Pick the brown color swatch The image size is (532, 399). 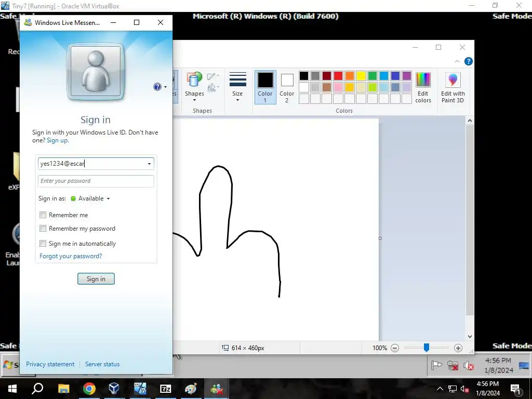pyautogui.click(x=327, y=87)
